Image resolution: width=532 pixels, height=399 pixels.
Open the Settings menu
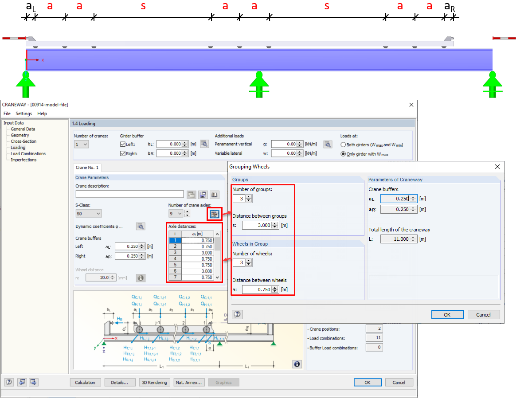(24, 113)
